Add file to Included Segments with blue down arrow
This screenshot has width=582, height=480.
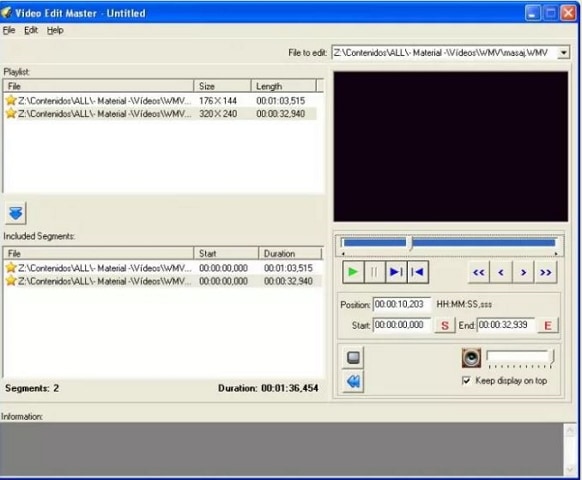pos(16,213)
